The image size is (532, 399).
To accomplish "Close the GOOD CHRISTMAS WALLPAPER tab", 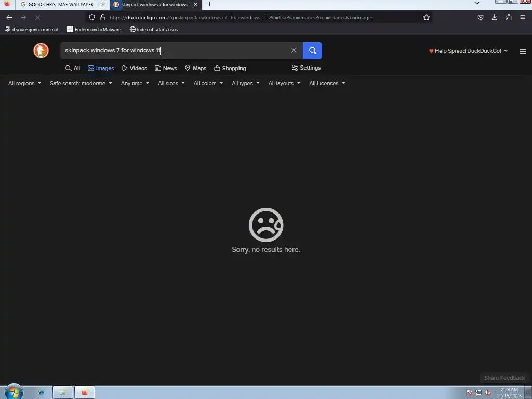I will coord(103,4).
